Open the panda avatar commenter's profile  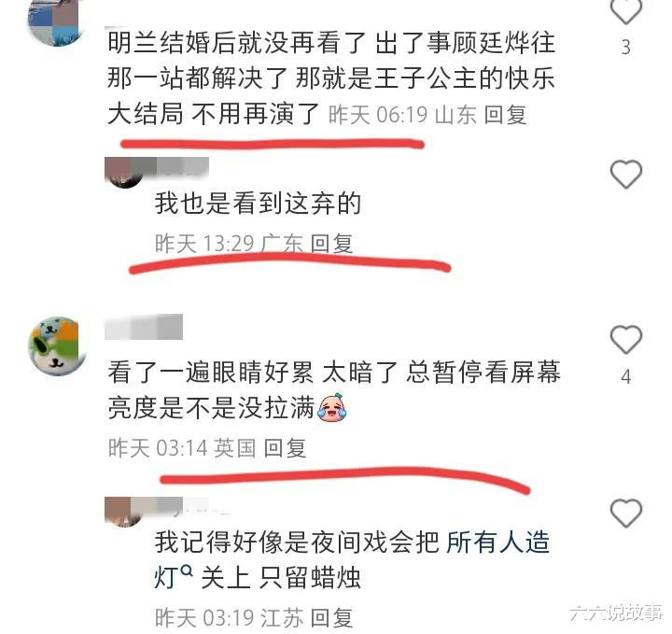[56, 345]
